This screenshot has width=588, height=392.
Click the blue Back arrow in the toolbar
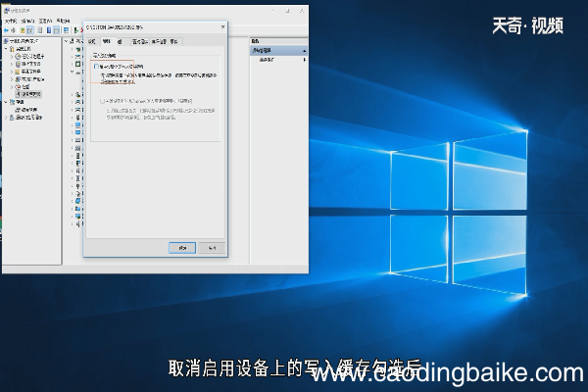tap(6, 30)
